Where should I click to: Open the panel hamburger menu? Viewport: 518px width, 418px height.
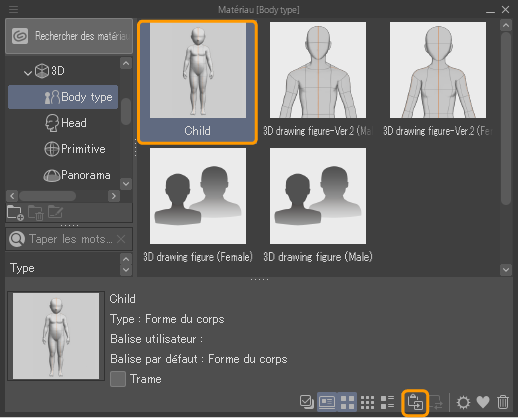pyautogui.click(x=13, y=9)
